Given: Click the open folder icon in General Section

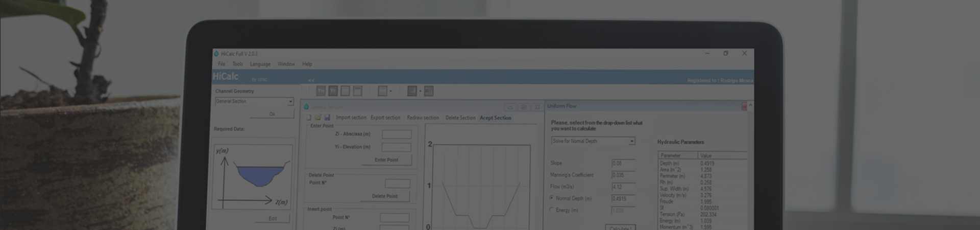Looking at the screenshot, I should click(317, 118).
